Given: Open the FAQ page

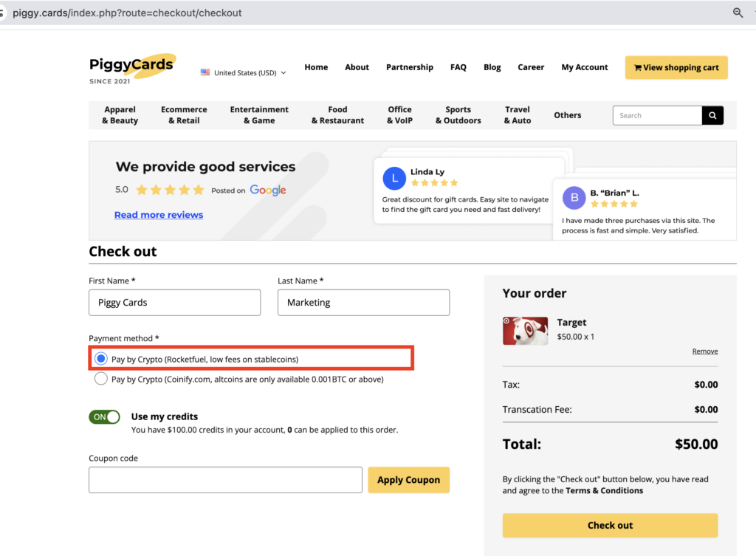Looking at the screenshot, I should pyautogui.click(x=458, y=67).
